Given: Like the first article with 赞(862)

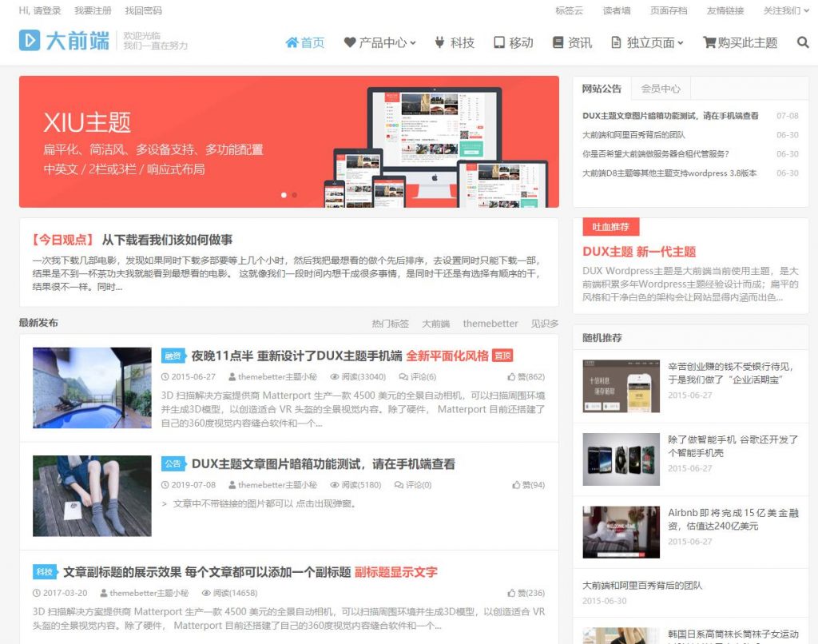Looking at the screenshot, I should coord(526,376).
